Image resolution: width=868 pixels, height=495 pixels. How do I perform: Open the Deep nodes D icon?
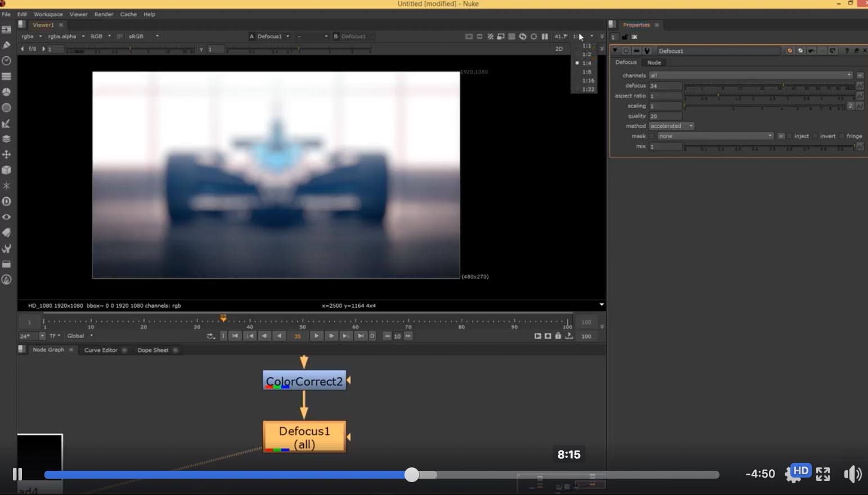click(7, 201)
